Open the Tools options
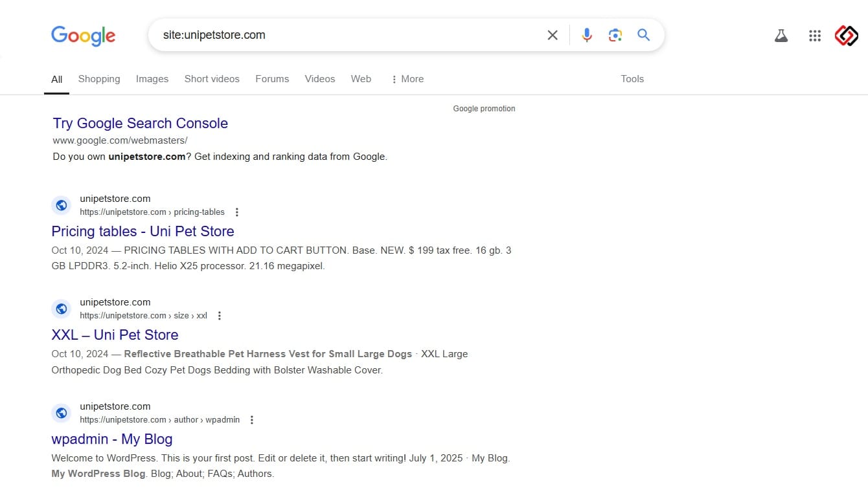 click(x=632, y=79)
